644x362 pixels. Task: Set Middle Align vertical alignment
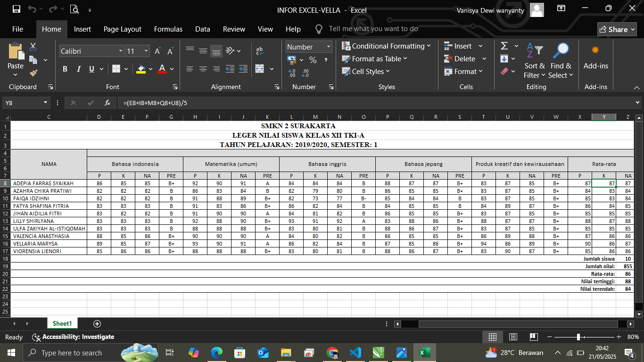pos(203,51)
